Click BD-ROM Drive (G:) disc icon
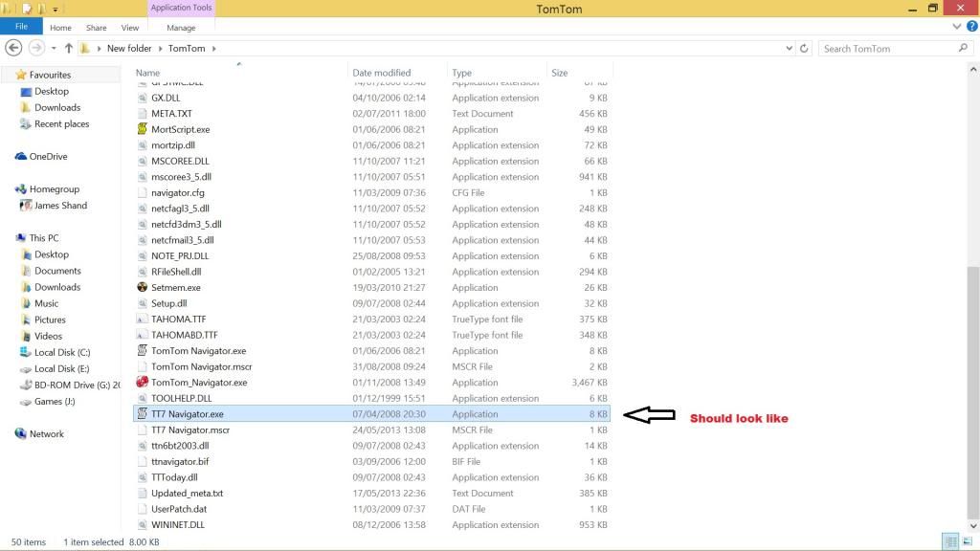This screenshot has width=980, height=551. click(26, 385)
